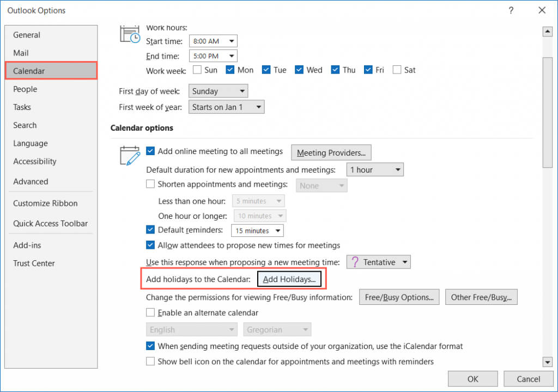This screenshot has height=392, width=558.
Task: Enable the Sat work week checkbox
Action: click(397, 70)
